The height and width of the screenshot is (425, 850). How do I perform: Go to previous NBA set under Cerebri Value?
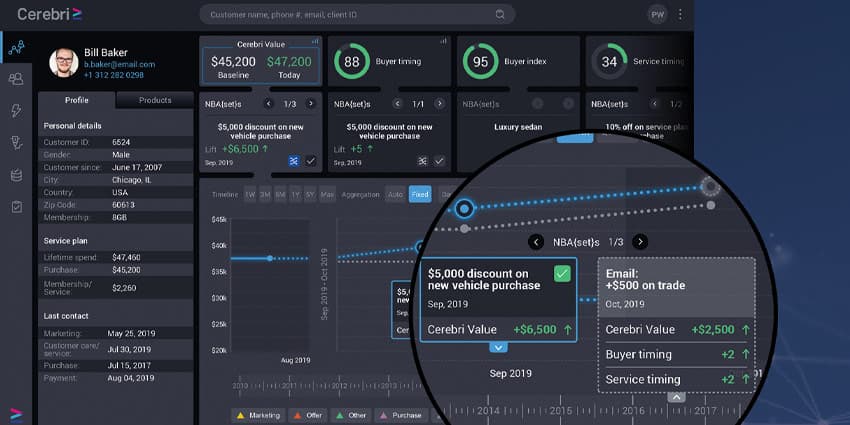tap(268, 104)
